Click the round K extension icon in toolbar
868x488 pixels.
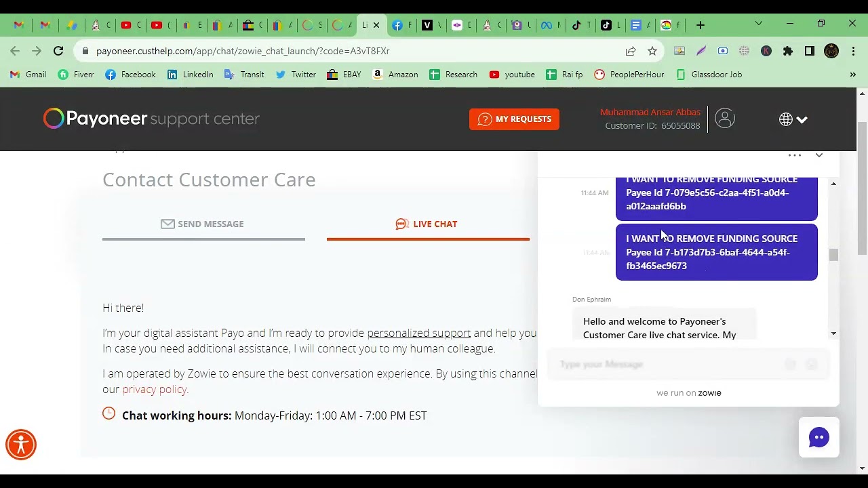766,51
